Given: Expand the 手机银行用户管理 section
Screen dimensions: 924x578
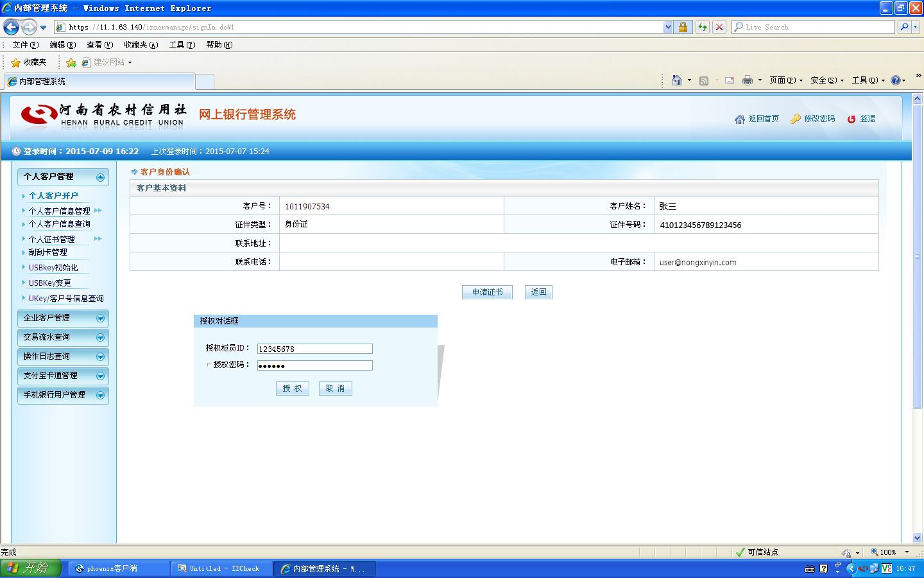Looking at the screenshot, I should (x=63, y=395).
